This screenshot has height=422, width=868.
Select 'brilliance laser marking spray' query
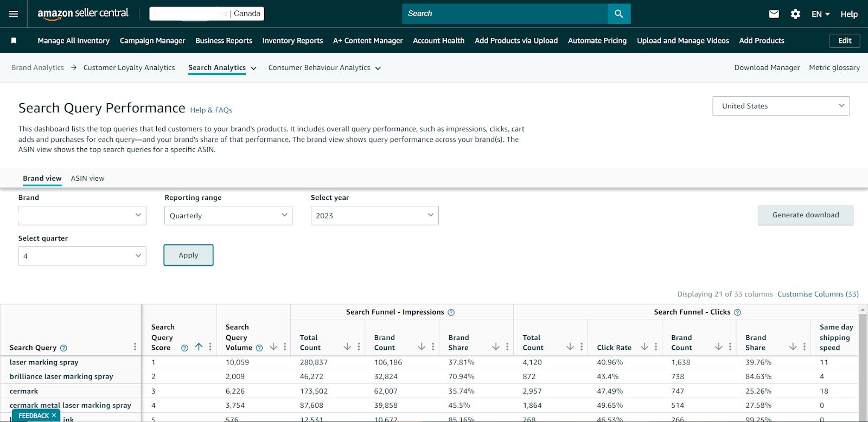(61, 376)
